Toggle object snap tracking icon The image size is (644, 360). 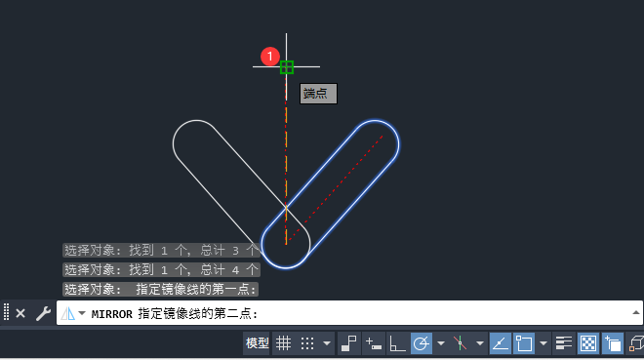click(501, 343)
